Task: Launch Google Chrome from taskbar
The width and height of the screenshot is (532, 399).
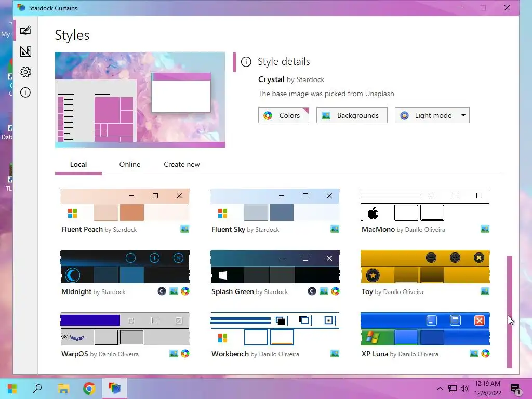Action: tap(89, 389)
